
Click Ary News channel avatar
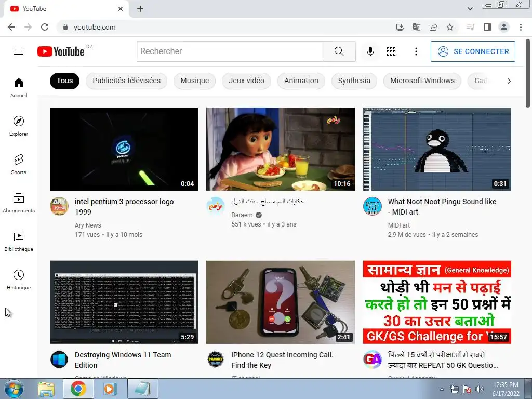59,206
